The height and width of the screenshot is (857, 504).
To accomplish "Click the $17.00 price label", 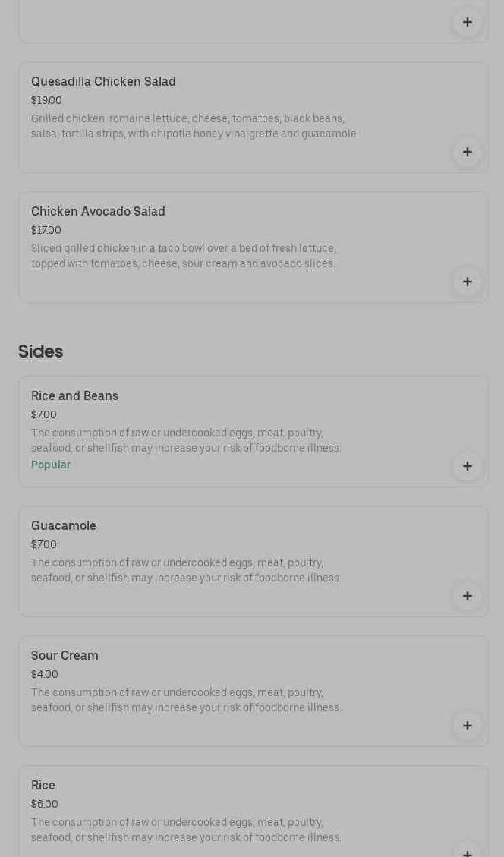I will (46, 230).
